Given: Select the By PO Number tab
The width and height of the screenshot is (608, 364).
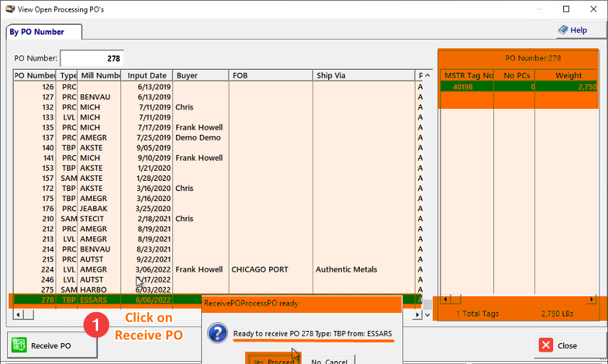Looking at the screenshot, I should (43, 32).
